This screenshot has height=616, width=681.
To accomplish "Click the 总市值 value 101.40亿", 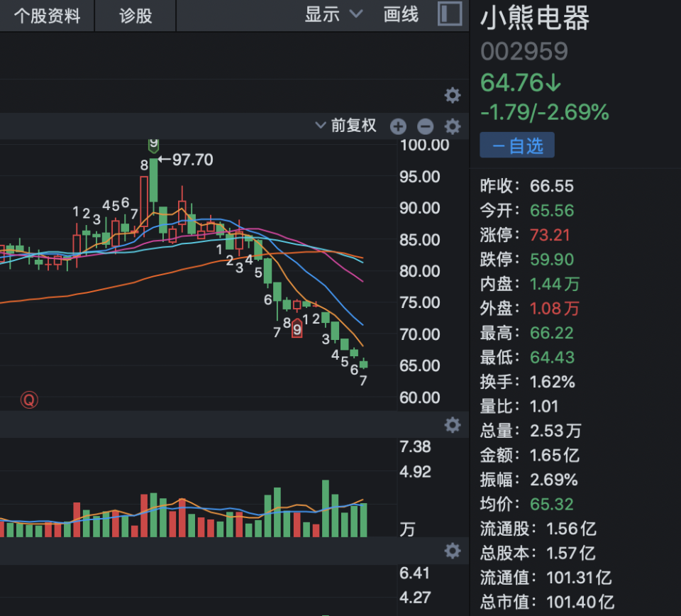I will 580,603.
